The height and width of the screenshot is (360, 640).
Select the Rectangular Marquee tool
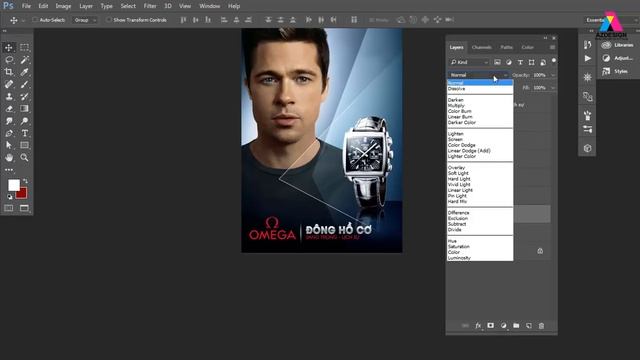[x=24, y=47]
